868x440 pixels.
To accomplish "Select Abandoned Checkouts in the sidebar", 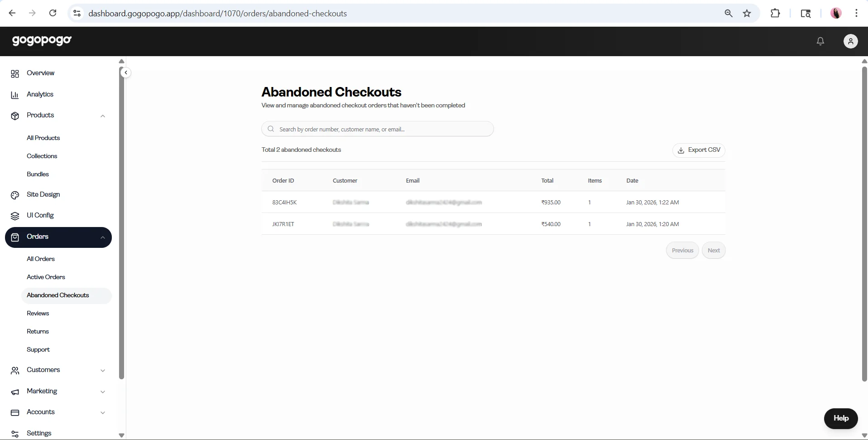I will [x=66, y=295].
